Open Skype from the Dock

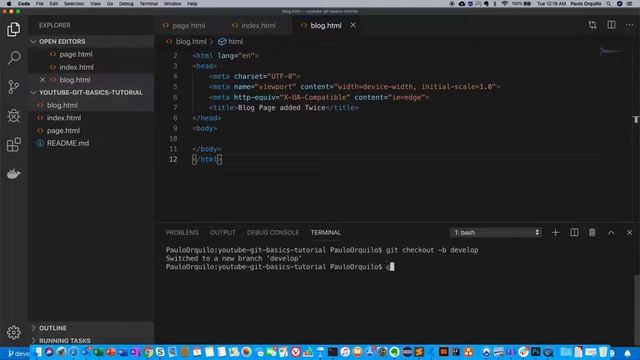coord(160,352)
